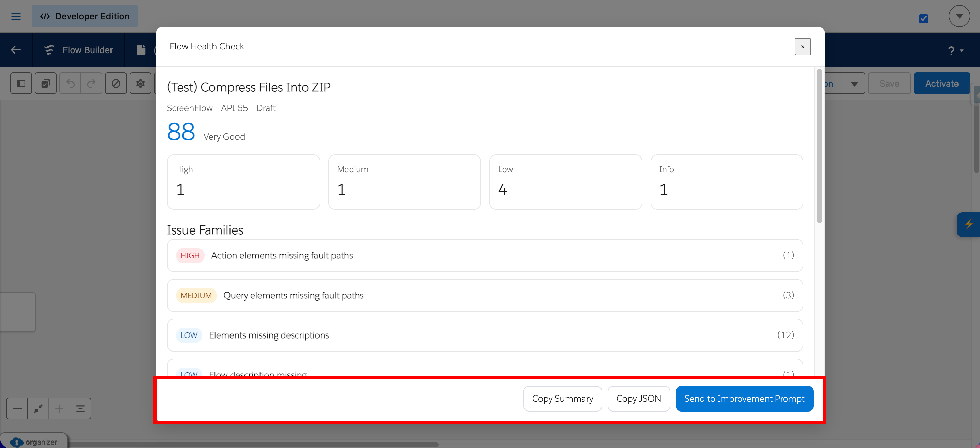Expand the HIGH issue Action elements missing fault paths

click(484, 256)
